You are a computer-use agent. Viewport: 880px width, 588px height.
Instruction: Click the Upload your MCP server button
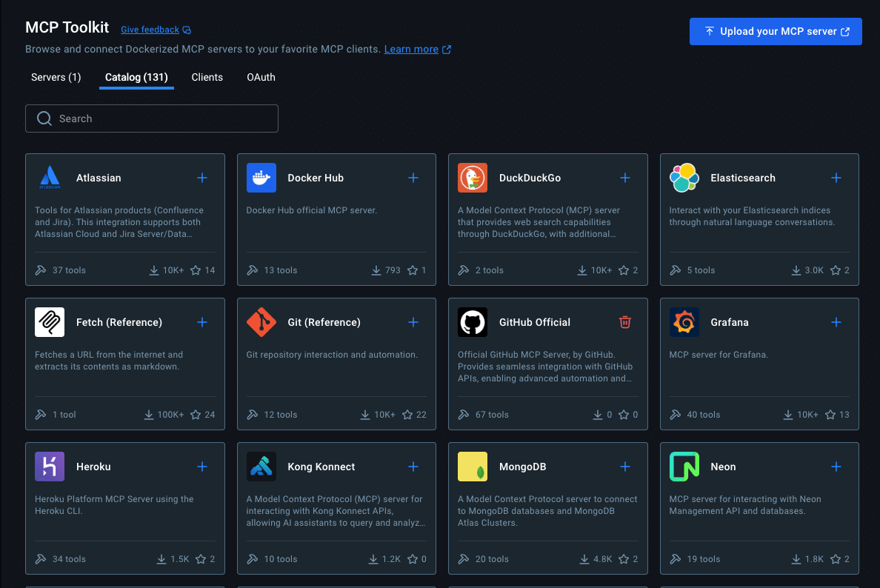pyautogui.click(x=775, y=31)
